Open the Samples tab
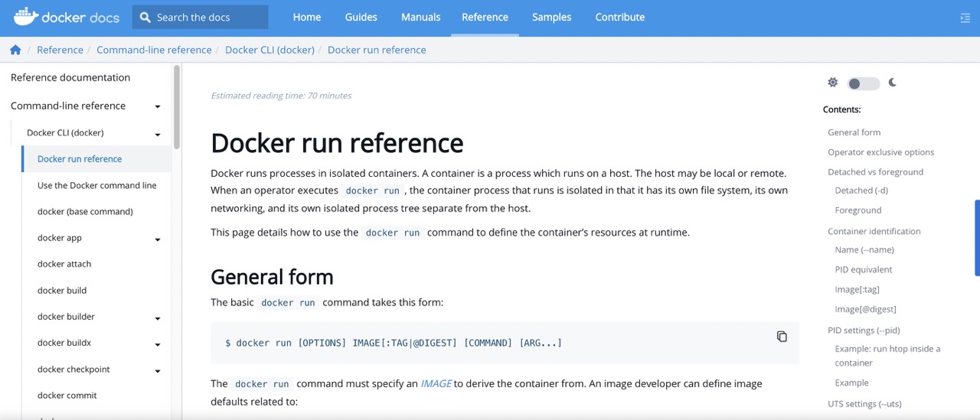This screenshot has height=420, width=980. [552, 17]
